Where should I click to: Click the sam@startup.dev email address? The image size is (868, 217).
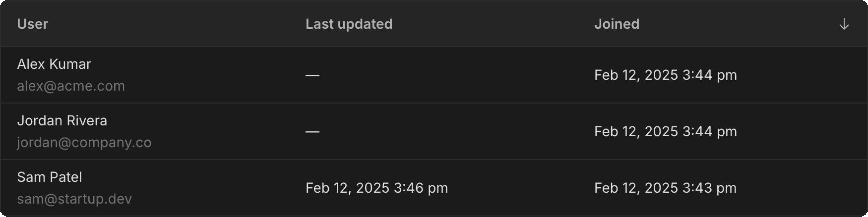tap(74, 199)
